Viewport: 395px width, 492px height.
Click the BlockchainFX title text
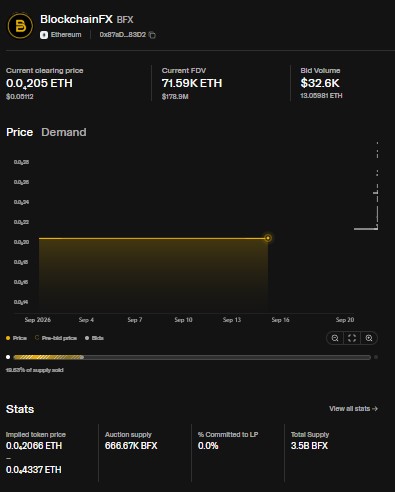point(76,19)
